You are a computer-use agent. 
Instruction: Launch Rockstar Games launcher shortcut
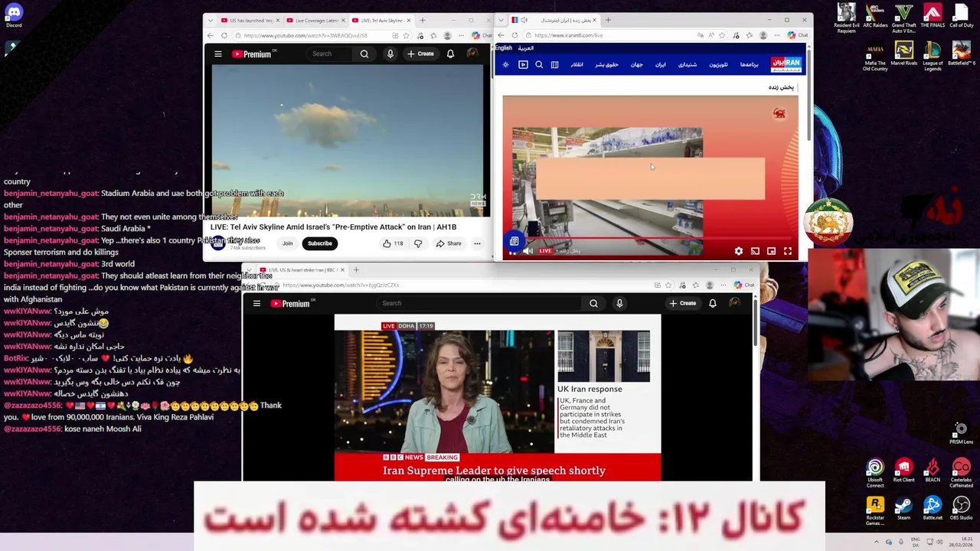(x=875, y=511)
